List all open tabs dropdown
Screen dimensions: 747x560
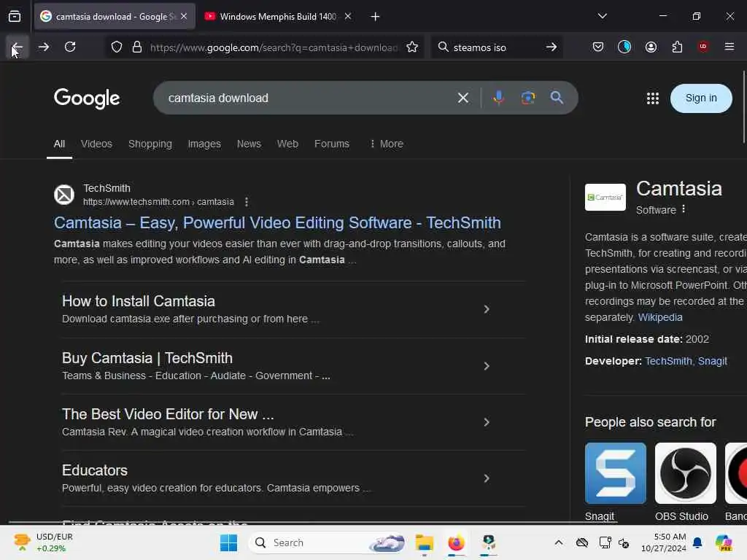coord(602,16)
